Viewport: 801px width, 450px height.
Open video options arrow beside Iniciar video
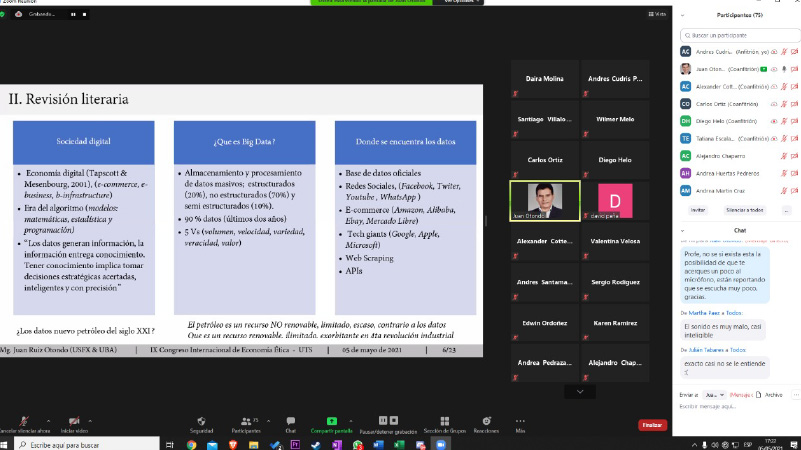point(90,421)
